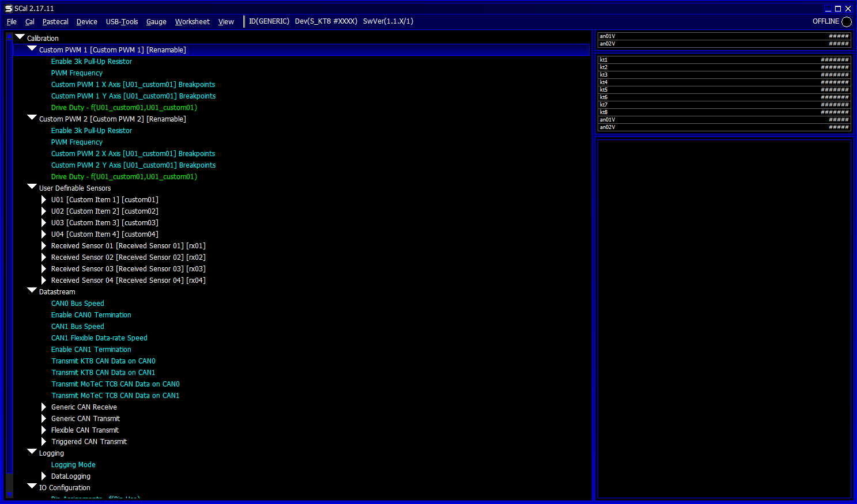Open the USB-Tools menu

[x=122, y=22]
